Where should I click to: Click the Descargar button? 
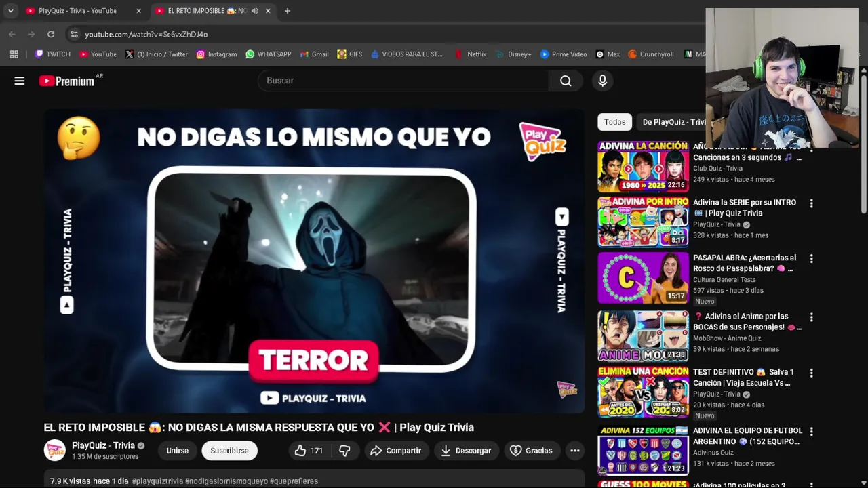pyautogui.click(x=466, y=451)
